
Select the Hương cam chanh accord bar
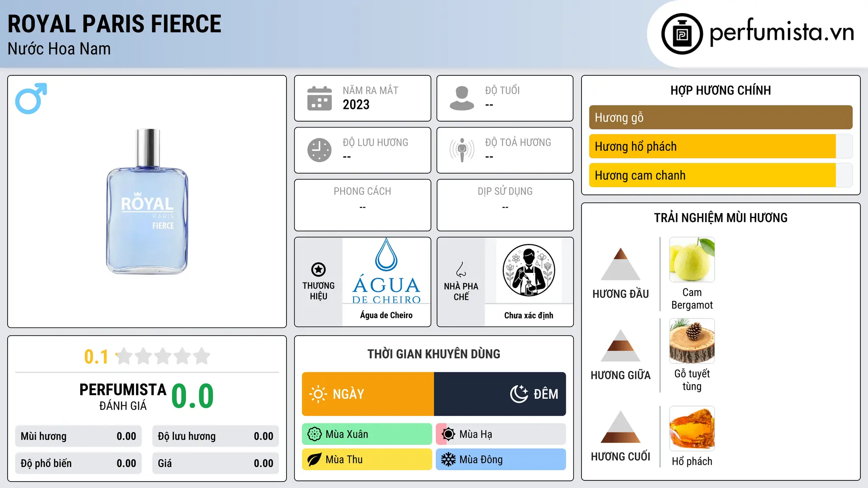click(721, 175)
